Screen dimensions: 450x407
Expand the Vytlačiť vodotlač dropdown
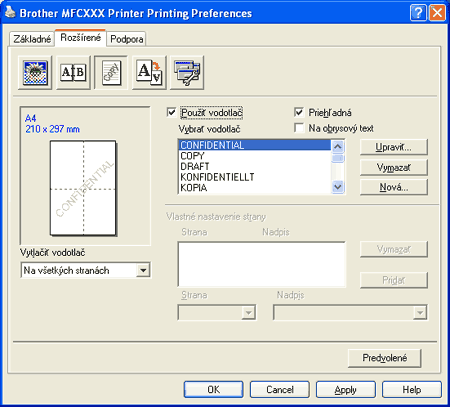coord(143,270)
